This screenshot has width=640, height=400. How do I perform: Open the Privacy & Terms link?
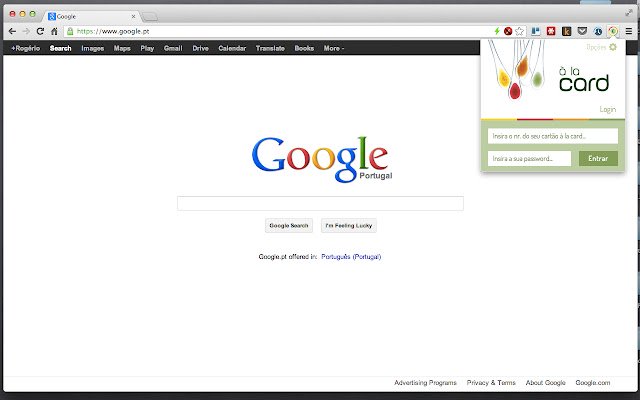point(491,382)
